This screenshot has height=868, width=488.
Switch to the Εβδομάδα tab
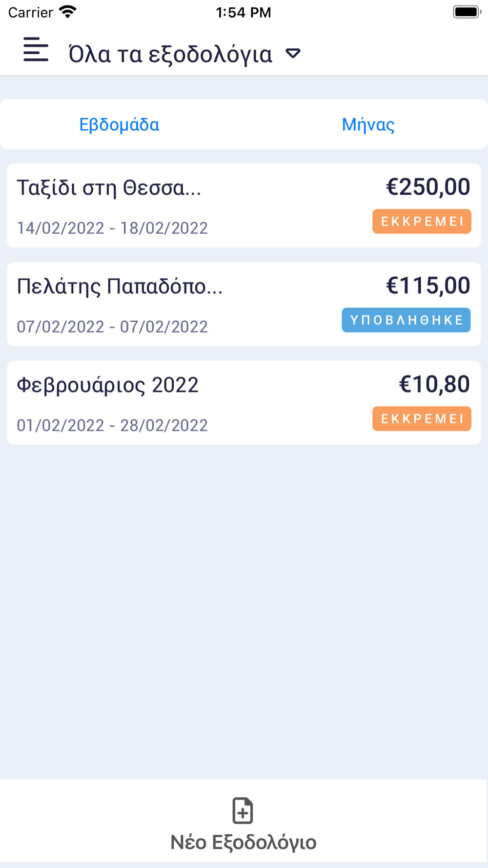coord(120,124)
